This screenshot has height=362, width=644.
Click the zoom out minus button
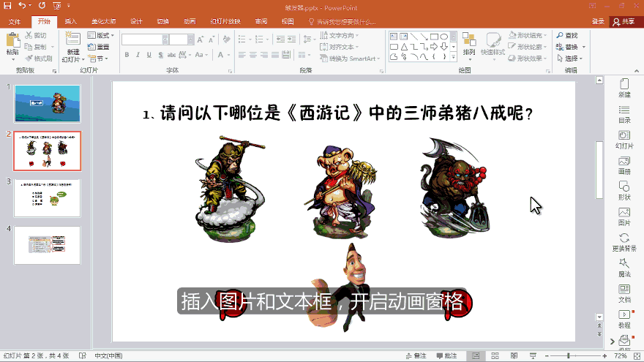[547, 356]
